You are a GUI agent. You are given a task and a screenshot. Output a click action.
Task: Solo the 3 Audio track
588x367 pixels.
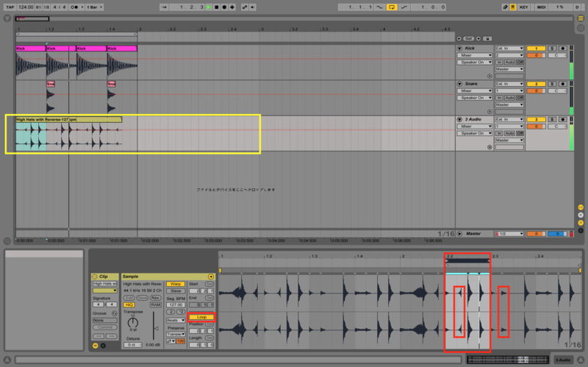click(x=552, y=119)
